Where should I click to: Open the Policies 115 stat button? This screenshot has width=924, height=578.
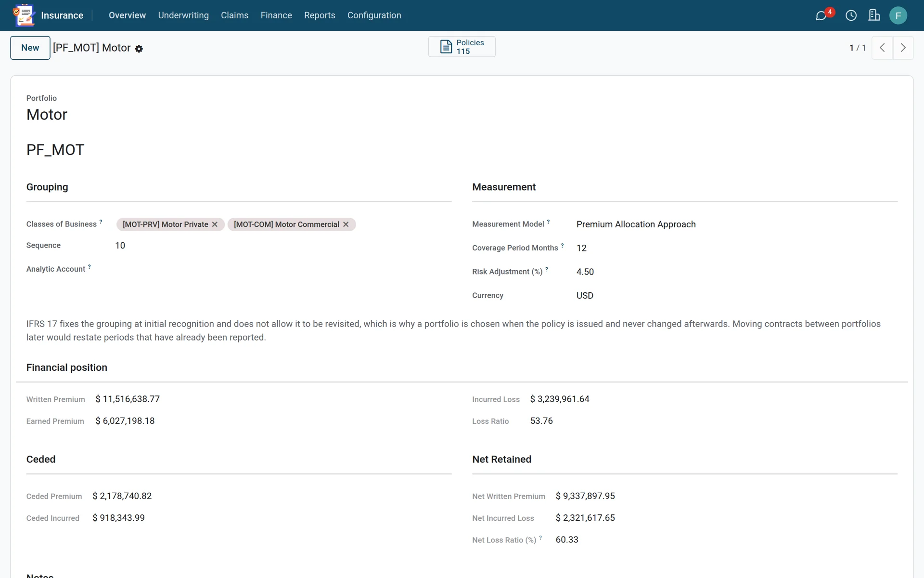pos(462,47)
